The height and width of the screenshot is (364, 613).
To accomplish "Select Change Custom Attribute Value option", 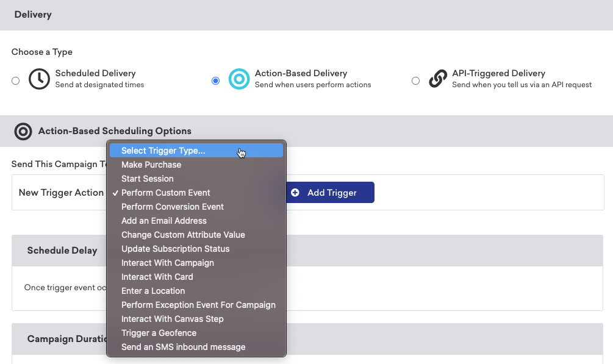I will point(183,235).
